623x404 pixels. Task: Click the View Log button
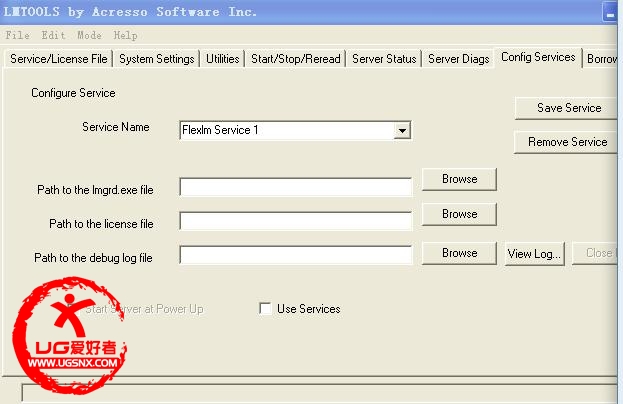pyautogui.click(x=534, y=253)
